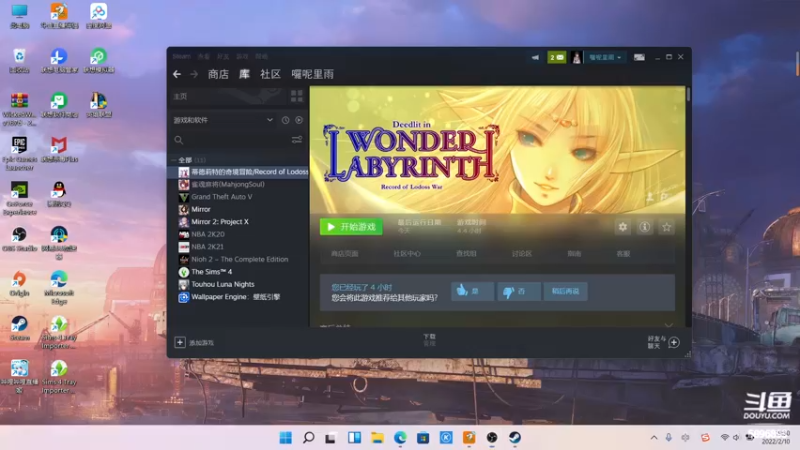This screenshot has height=450, width=800.
Task: Open QQ penguin desktop shortcut
Action: (59, 194)
